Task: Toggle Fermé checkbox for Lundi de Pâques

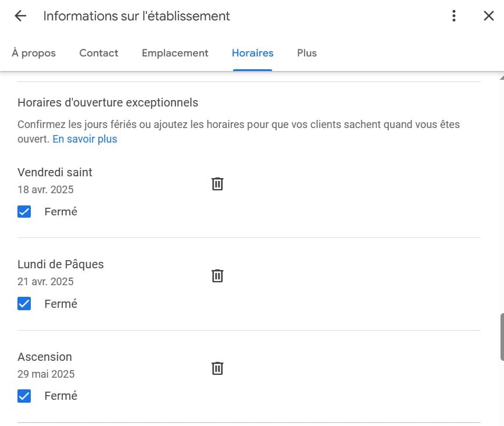Action: (24, 303)
